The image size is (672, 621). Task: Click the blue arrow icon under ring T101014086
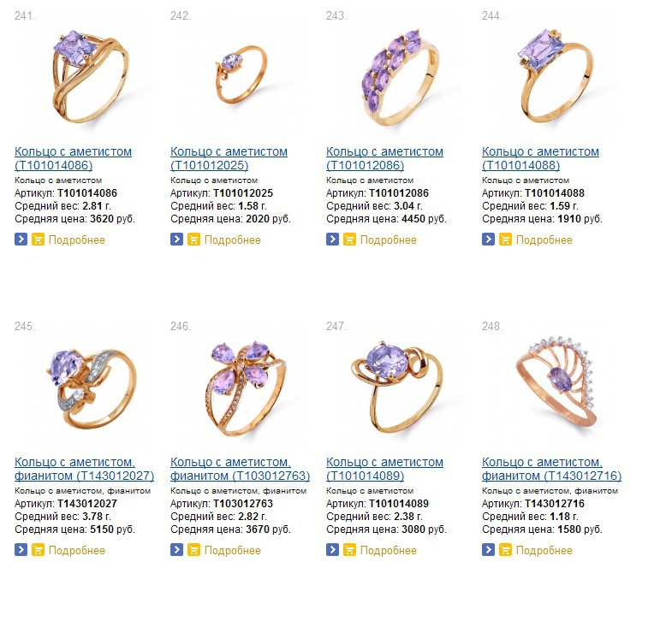[x=21, y=239]
